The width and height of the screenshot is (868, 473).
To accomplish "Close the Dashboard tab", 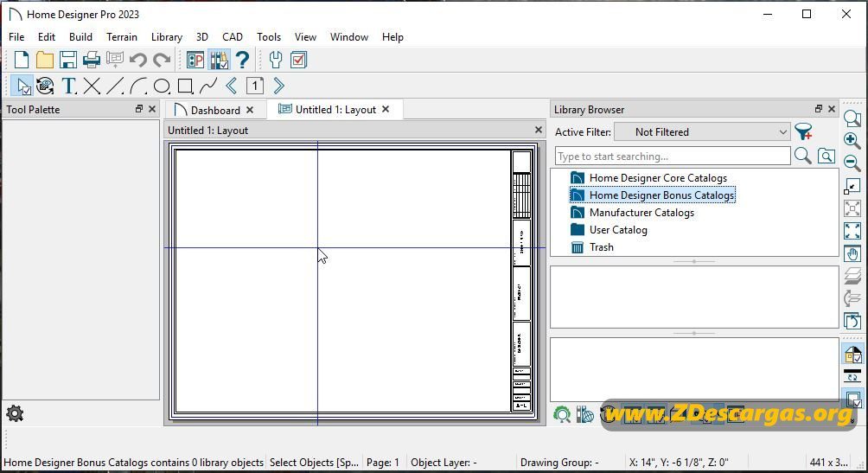I will point(250,110).
